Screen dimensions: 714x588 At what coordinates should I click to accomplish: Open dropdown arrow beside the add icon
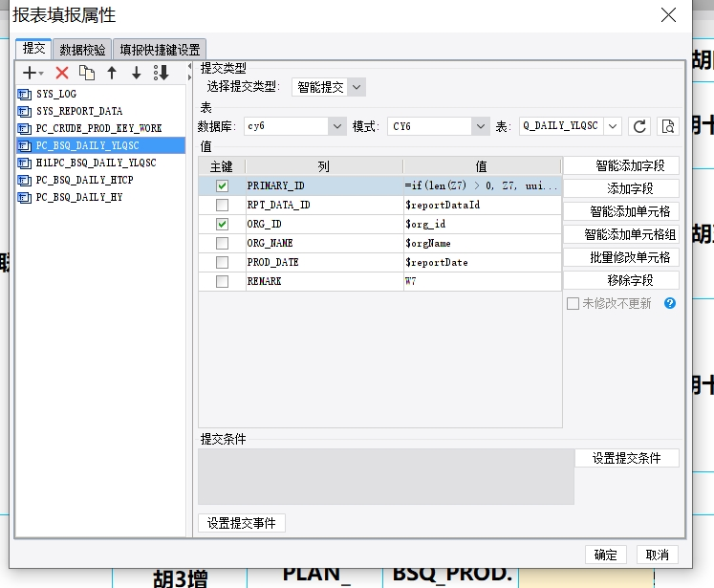pyautogui.click(x=41, y=74)
